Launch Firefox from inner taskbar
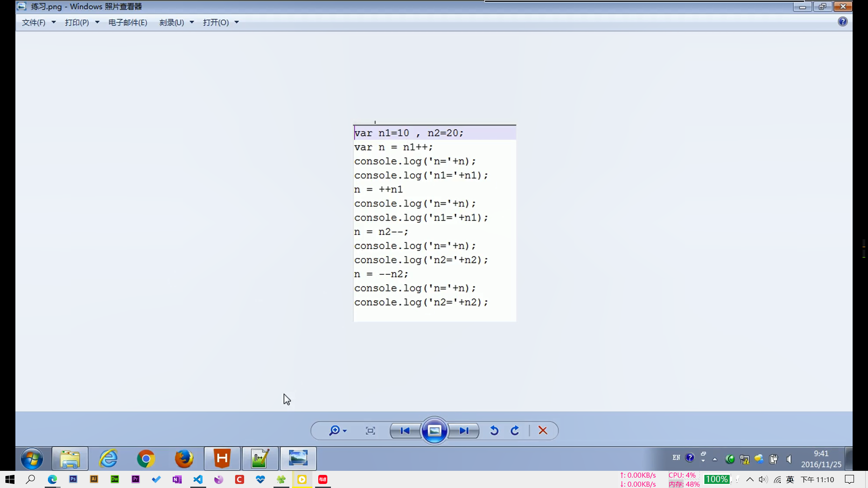 tap(184, 459)
